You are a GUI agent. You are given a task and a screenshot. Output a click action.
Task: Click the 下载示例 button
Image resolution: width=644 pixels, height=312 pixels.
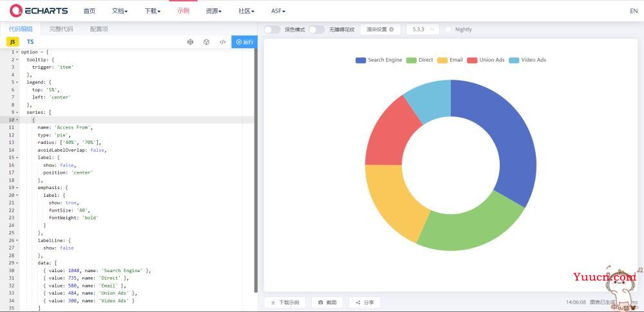(285, 302)
